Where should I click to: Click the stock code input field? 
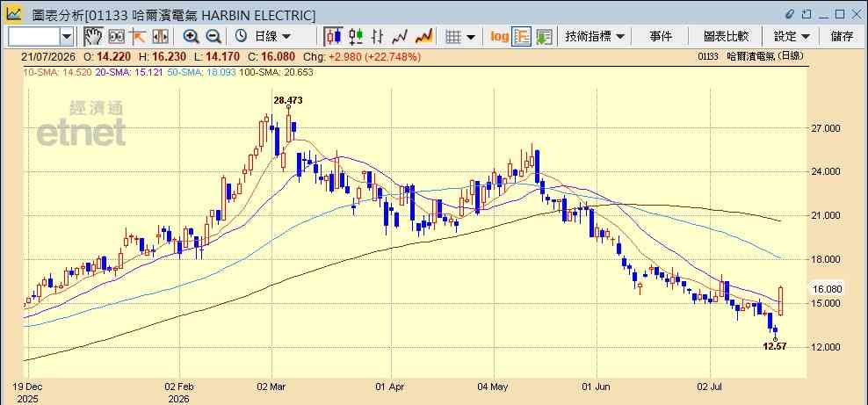33,37
